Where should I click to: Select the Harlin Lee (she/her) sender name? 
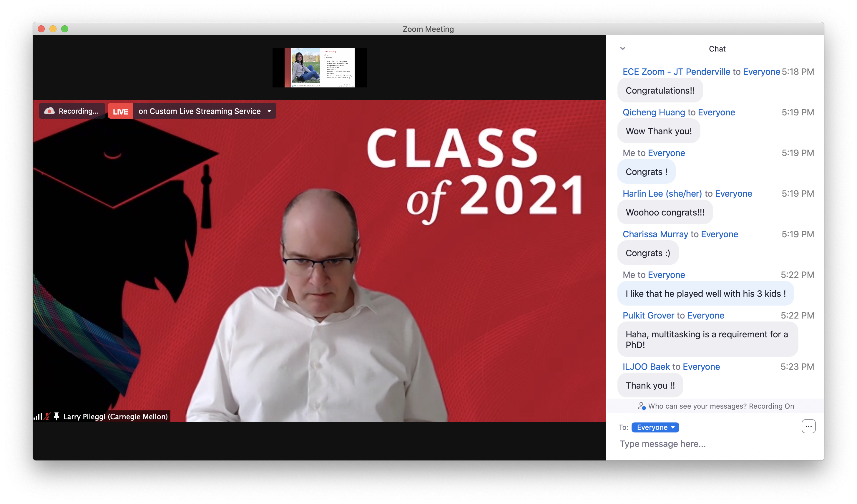tap(662, 193)
